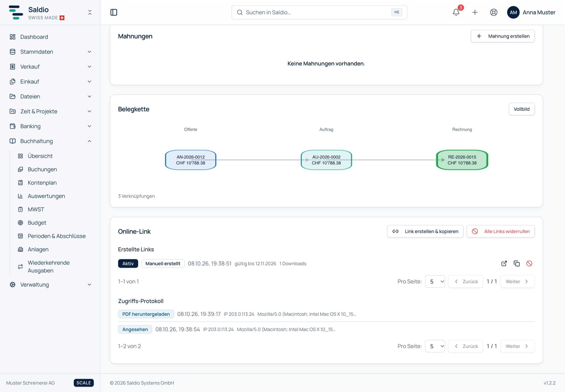
Task: Collapse the Buchhaltung menu
Action: click(50, 141)
